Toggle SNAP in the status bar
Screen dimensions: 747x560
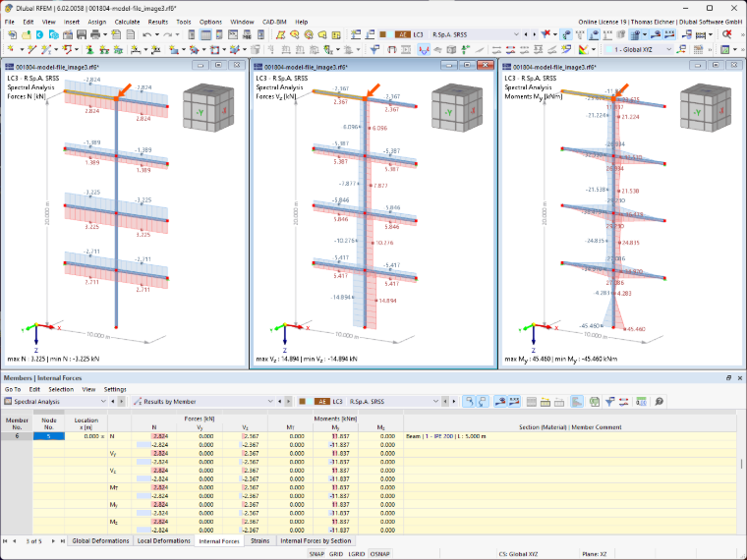click(x=316, y=554)
